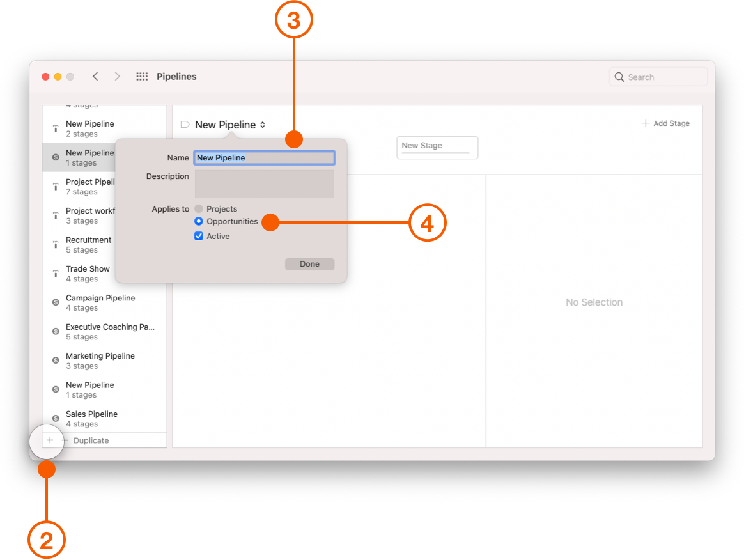The image size is (744, 560).
Task: Click hammer icon of Trade Show row
Action: point(56,274)
